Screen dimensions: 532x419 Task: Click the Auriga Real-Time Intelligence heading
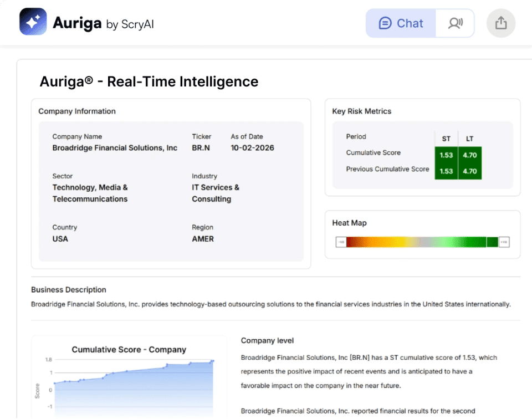149,81
